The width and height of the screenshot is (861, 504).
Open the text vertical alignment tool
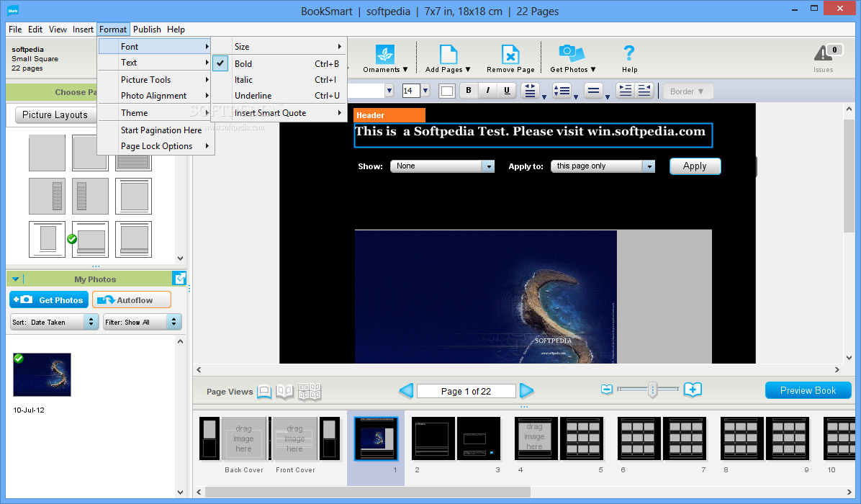pos(531,91)
